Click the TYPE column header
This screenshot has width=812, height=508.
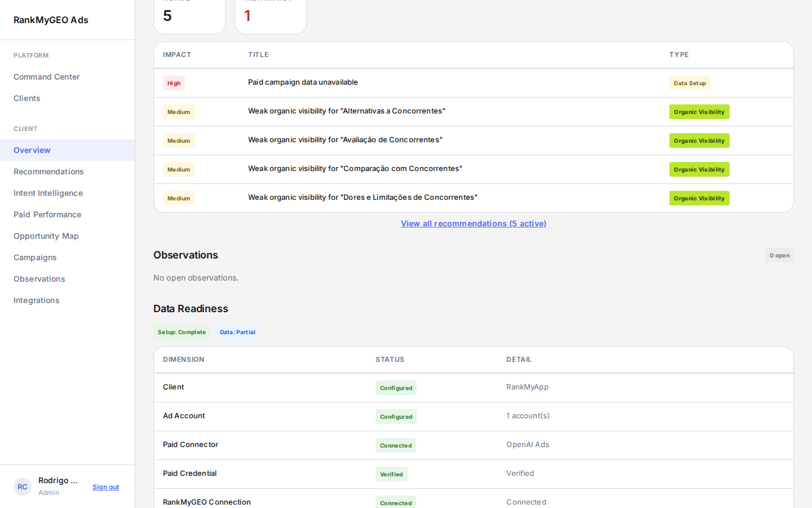click(x=679, y=55)
